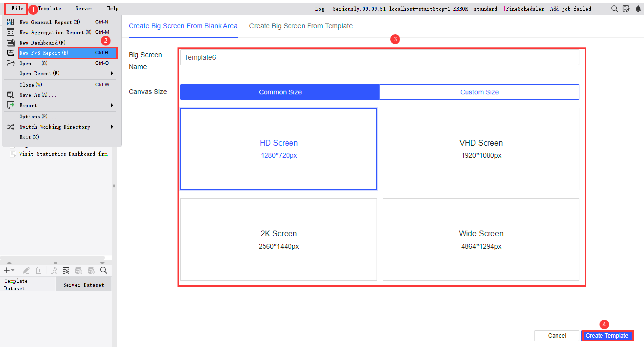The width and height of the screenshot is (644, 347).
Task: Open the Help menu
Action: coord(113,9)
